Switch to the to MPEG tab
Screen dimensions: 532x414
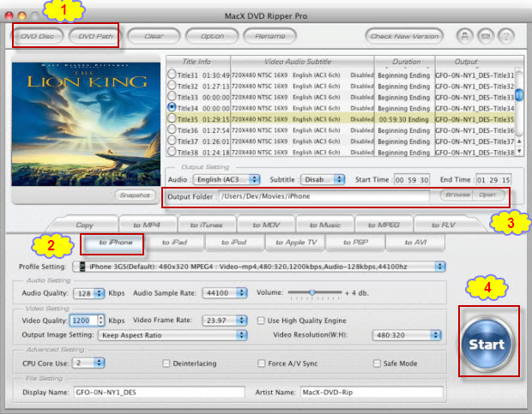point(384,225)
